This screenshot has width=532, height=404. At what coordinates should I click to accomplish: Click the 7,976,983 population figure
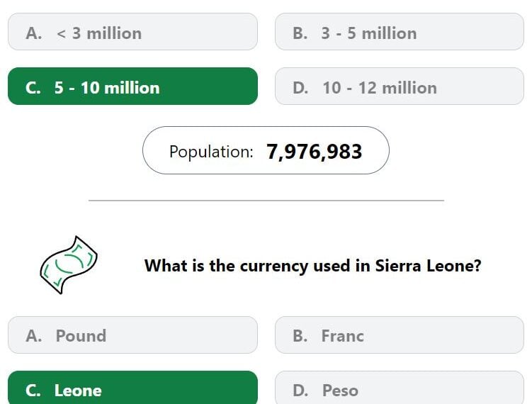tap(315, 152)
